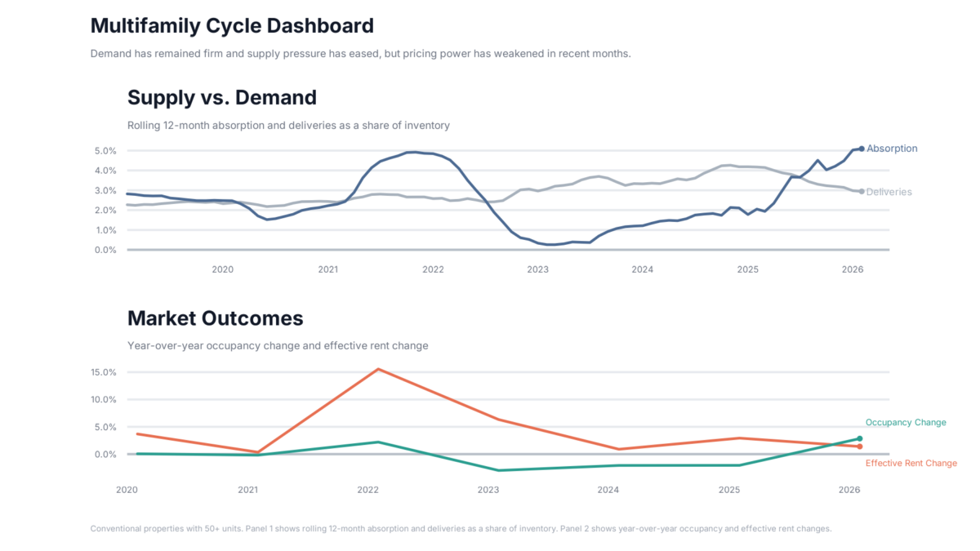Click the 15.0% y-axis label
Image resolution: width=980 pixels, height=551 pixels.
(105, 372)
